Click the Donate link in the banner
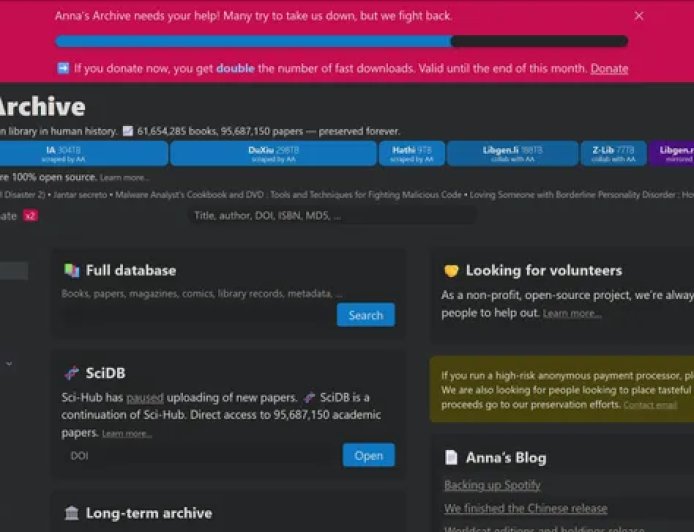 pos(609,69)
